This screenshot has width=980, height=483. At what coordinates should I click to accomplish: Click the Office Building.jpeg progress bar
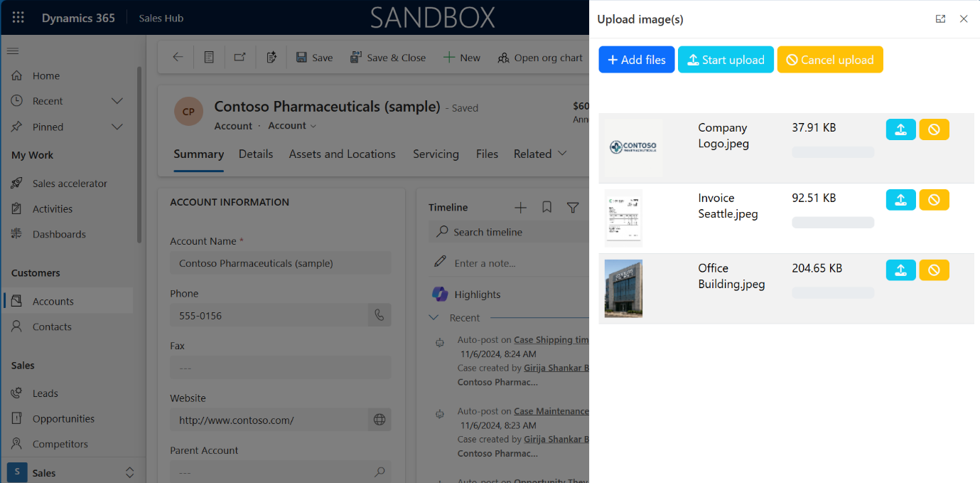coord(833,292)
